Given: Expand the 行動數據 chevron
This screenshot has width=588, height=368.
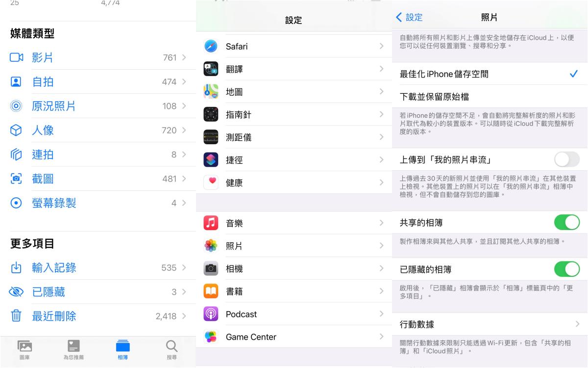Looking at the screenshot, I should point(577,324).
